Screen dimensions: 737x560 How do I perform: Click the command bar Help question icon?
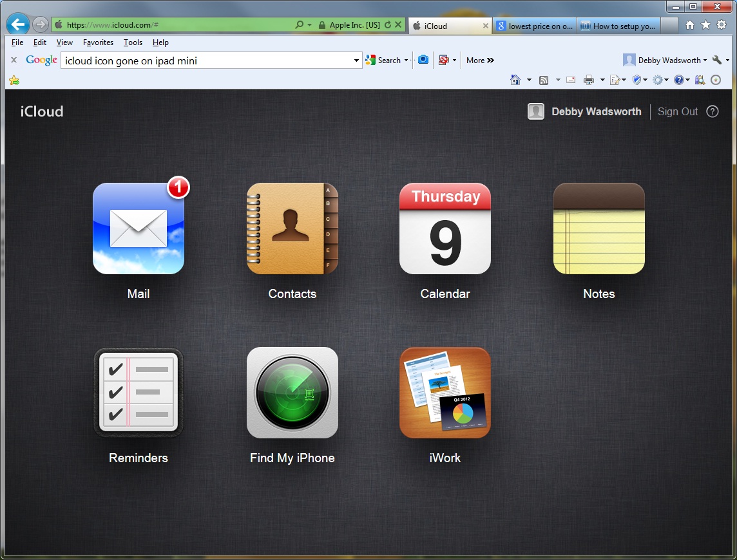679,80
